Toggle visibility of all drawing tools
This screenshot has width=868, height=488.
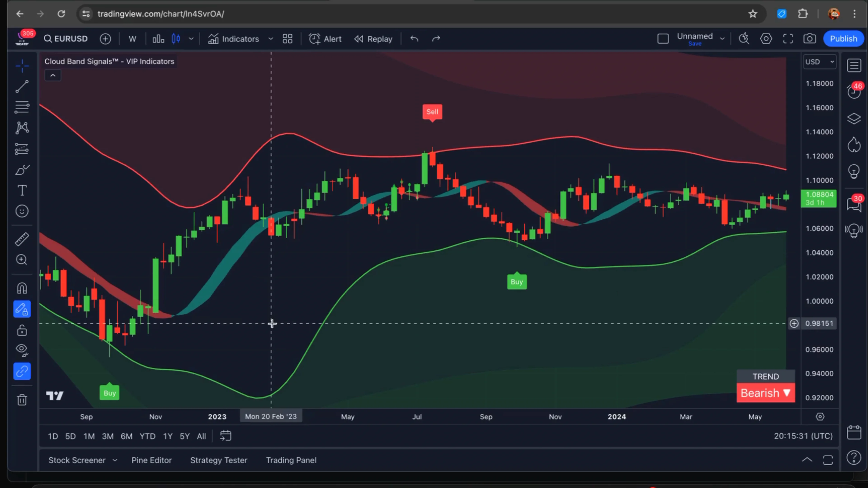click(x=21, y=350)
